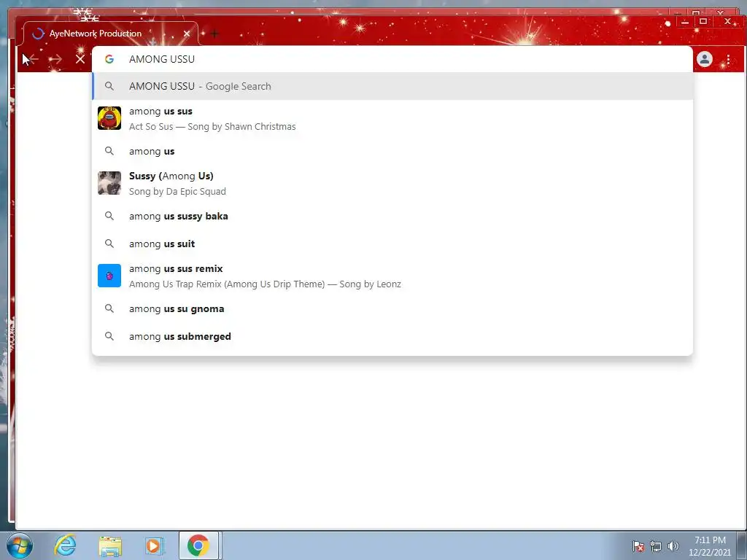The width and height of the screenshot is (747, 560).
Task: Click 'Act So Sus — Song by Shawn Christmas' text
Action: pyautogui.click(x=212, y=127)
